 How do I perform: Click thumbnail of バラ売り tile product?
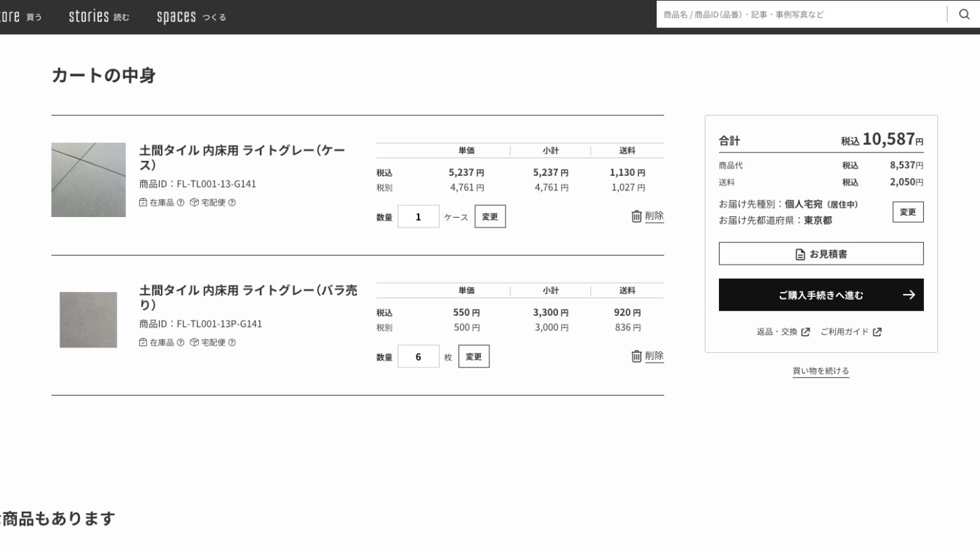click(x=88, y=320)
